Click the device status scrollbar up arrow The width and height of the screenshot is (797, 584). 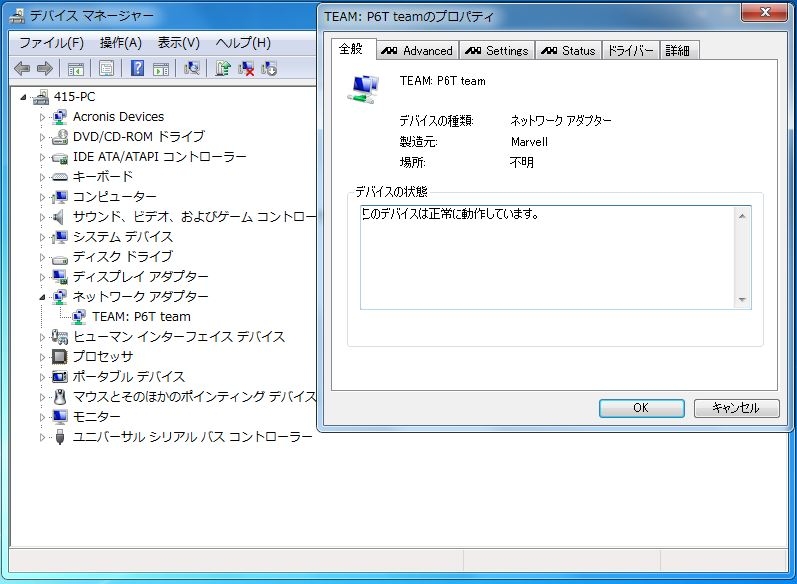click(742, 217)
